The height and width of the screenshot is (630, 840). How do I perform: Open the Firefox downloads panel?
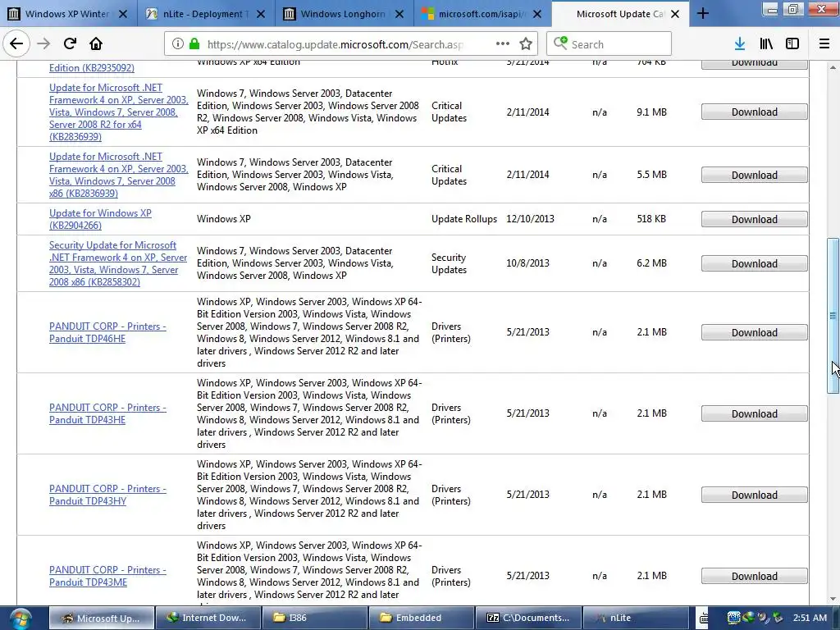tap(740, 44)
